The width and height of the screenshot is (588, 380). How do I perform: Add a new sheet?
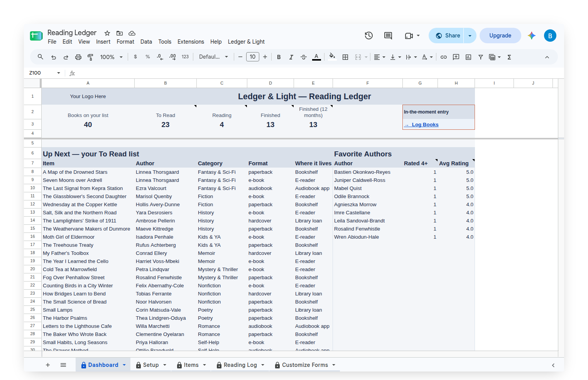click(x=48, y=365)
